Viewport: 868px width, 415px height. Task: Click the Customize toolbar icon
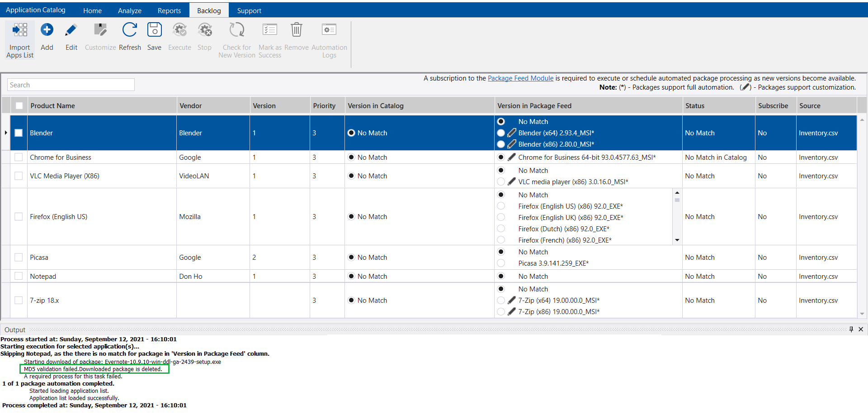100,30
